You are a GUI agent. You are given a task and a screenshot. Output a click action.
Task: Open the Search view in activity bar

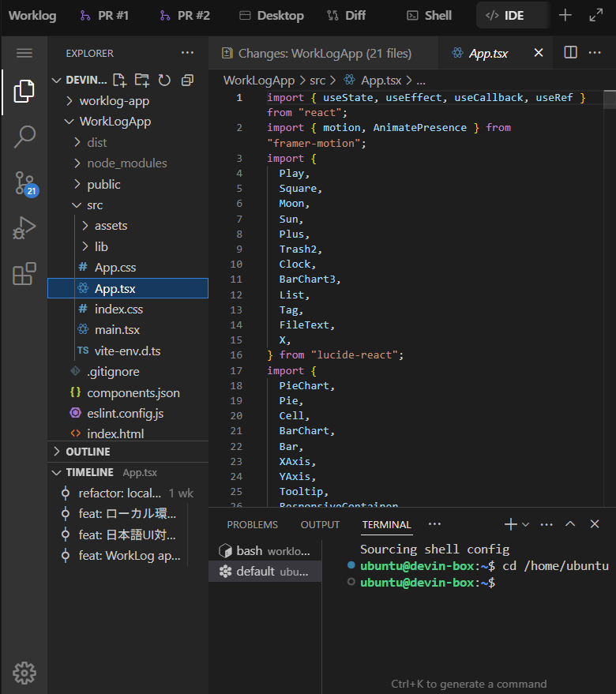(24, 136)
